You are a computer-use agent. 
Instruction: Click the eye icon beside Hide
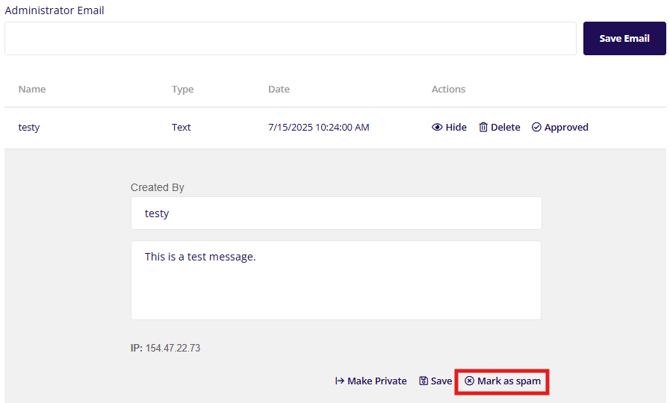[437, 128]
